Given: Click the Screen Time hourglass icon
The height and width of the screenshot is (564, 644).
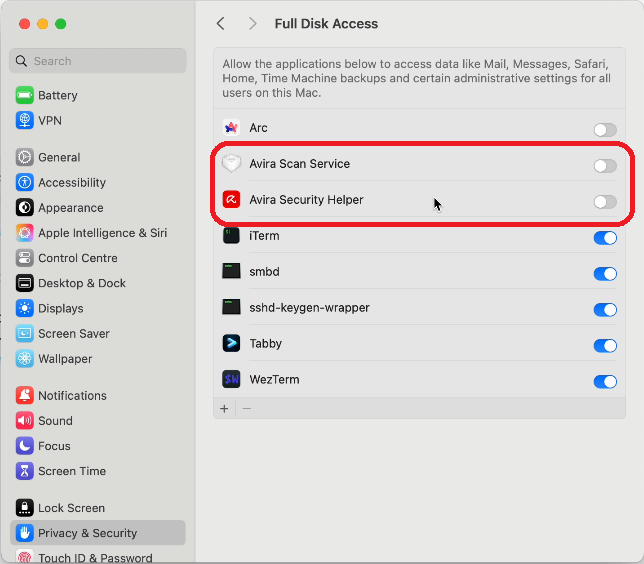Looking at the screenshot, I should [x=25, y=471].
